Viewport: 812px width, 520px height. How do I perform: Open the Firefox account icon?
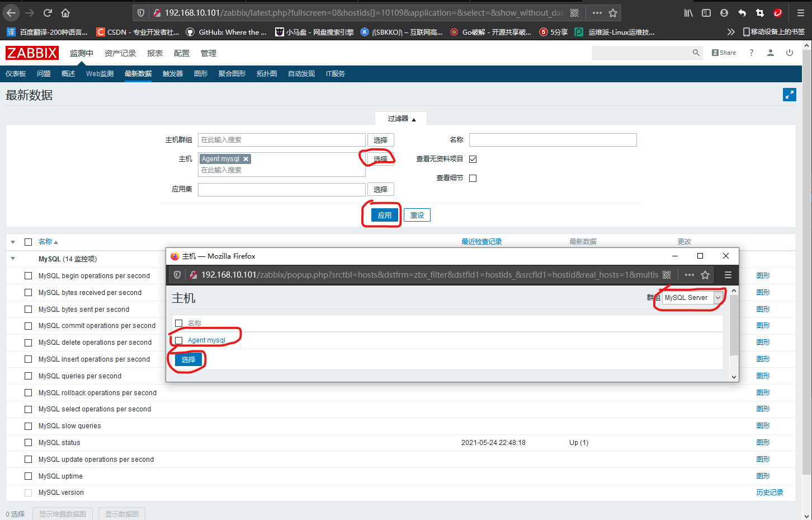(x=724, y=12)
